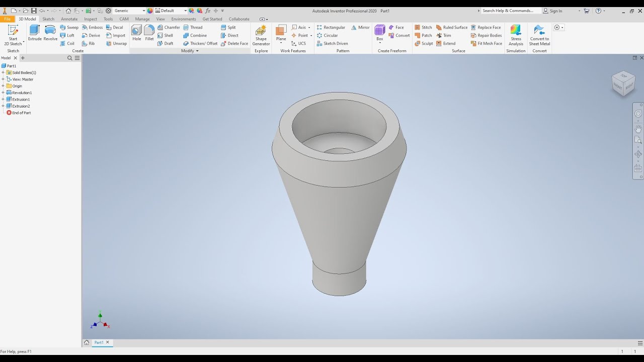Expand the Solid Bodies(1) node
The width and height of the screenshot is (644, 362).
point(3,72)
